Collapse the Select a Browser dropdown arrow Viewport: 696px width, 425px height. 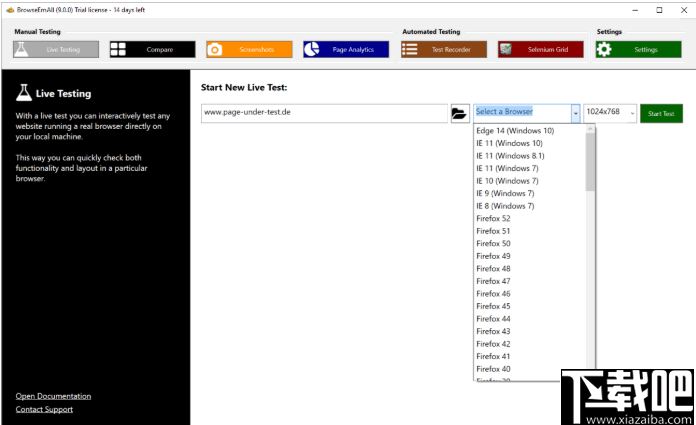click(575, 114)
